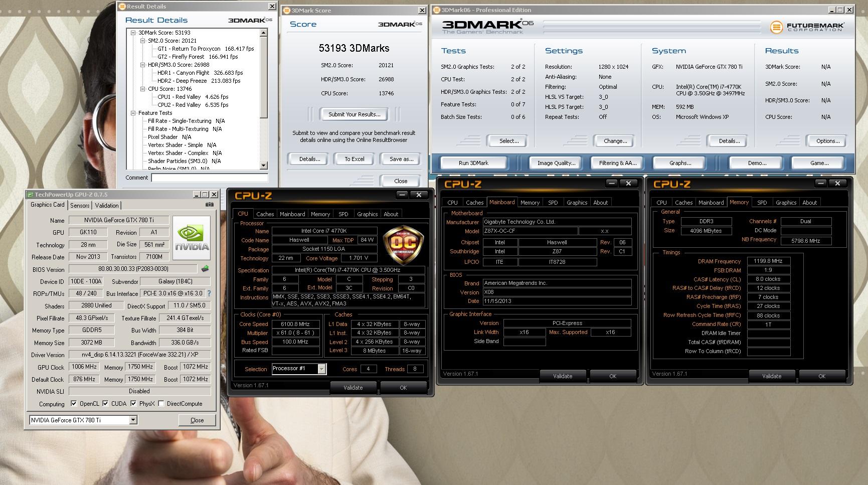This screenshot has width=868, height=485.
Task: Click the Image Quality button
Action: pyautogui.click(x=556, y=163)
